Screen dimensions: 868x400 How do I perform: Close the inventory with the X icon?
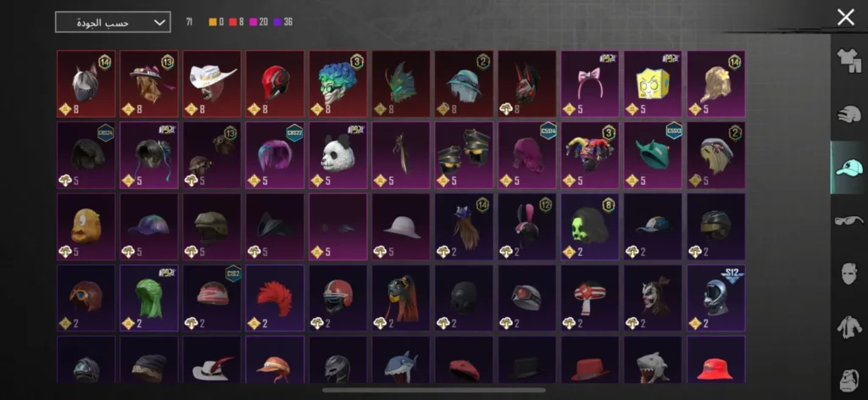point(846,17)
